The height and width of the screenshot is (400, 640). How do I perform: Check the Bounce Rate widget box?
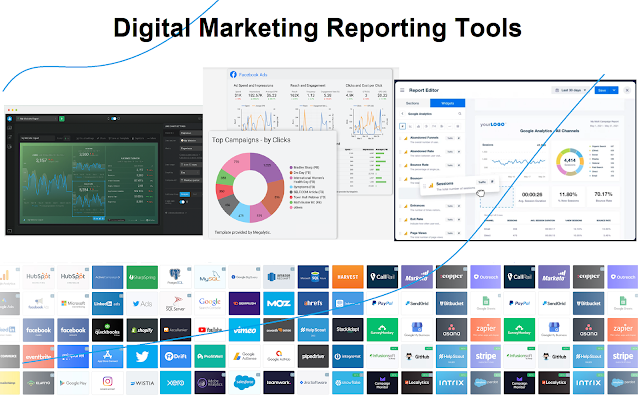tap(458, 165)
